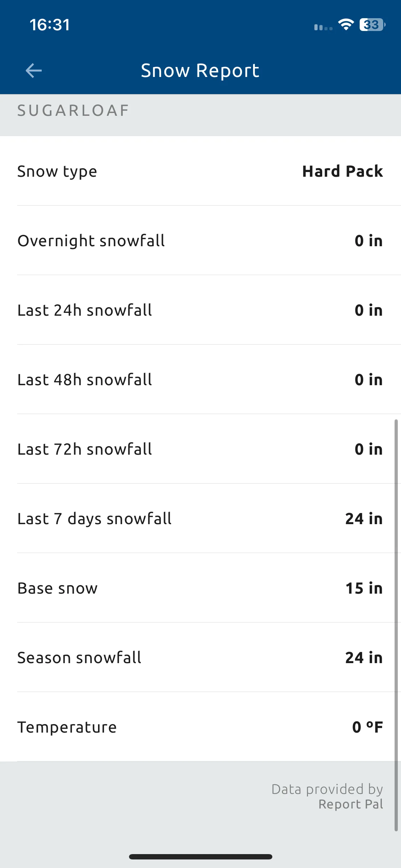Tap the Snow Report header title
This screenshot has width=401, height=868.
coord(200,71)
